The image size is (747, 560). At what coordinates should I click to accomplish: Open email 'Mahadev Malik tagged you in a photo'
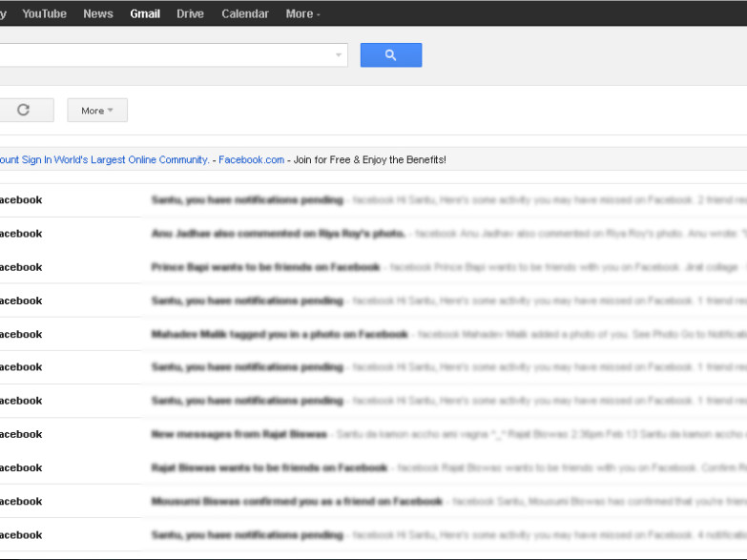pos(374,334)
